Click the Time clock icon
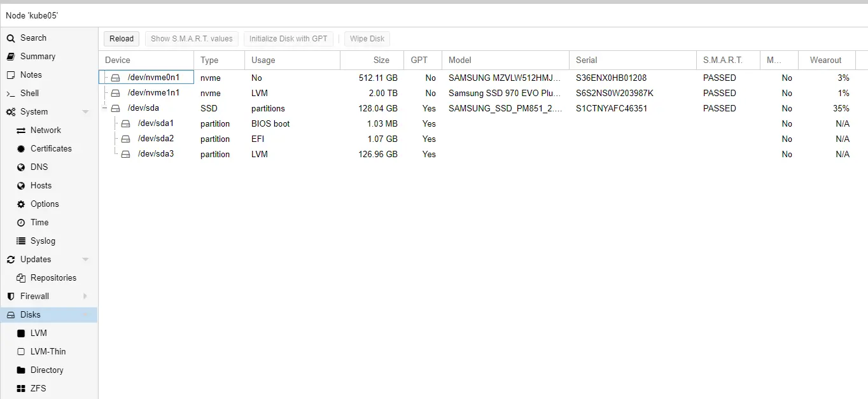The height and width of the screenshot is (399, 868). [x=21, y=223]
